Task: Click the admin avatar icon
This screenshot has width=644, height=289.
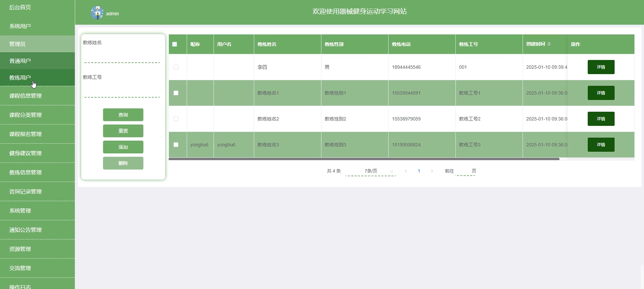Action: tap(97, 13)
